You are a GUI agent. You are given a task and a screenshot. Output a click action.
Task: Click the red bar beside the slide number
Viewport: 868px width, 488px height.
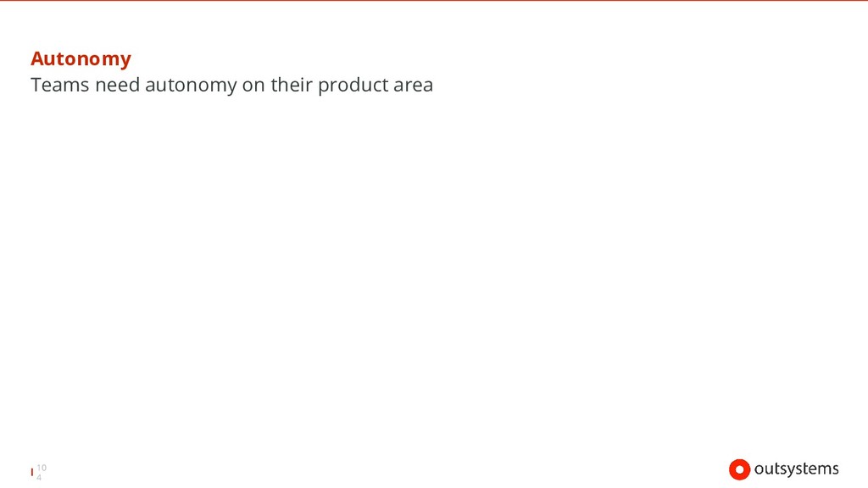click(32, 472)
